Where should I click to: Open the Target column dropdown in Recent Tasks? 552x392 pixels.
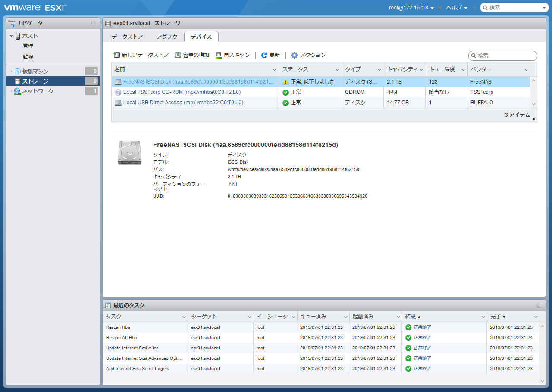tap(250, 317)
